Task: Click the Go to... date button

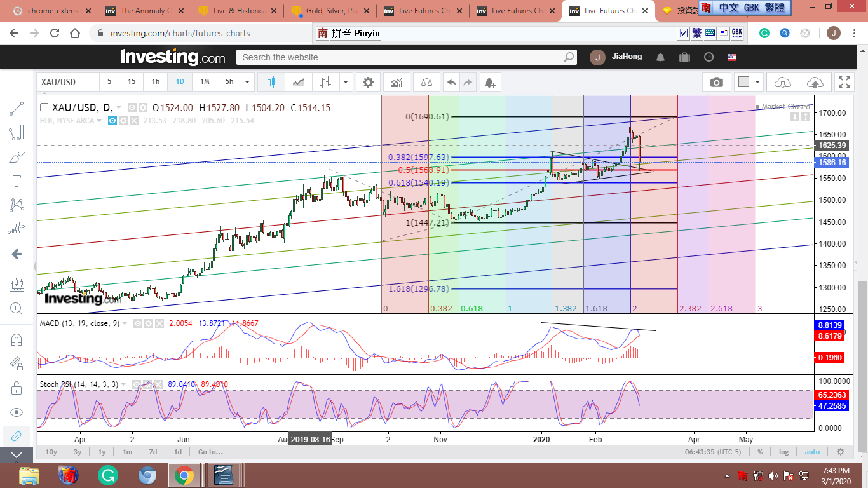Action: tap(210, 452)
